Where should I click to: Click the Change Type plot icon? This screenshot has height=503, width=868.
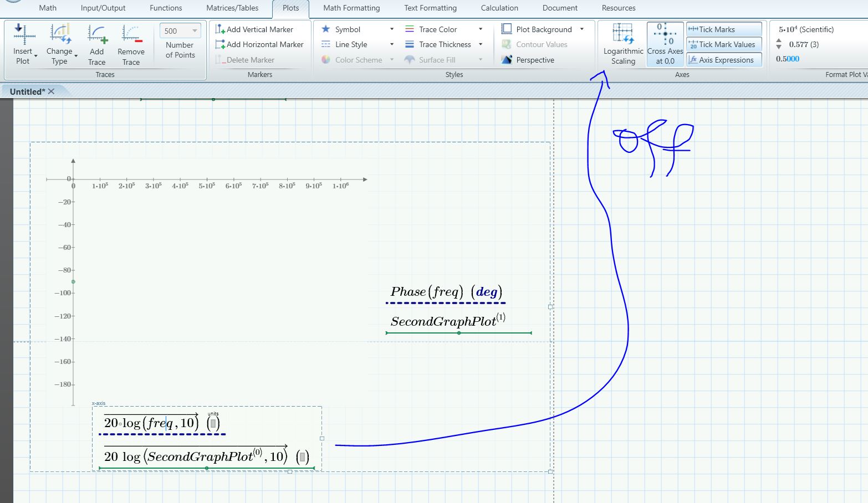click(x=60, y=34)
